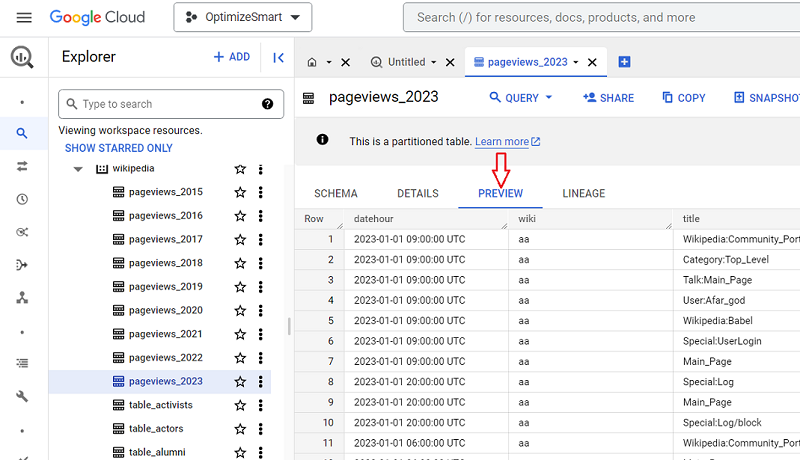Collapse the Explorer panel

point(278,58)
